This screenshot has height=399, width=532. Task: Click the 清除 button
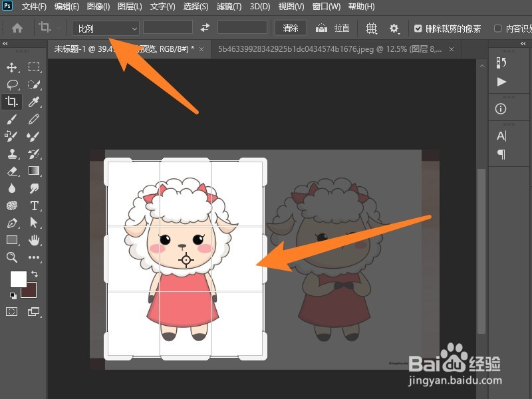click(291, 28)
